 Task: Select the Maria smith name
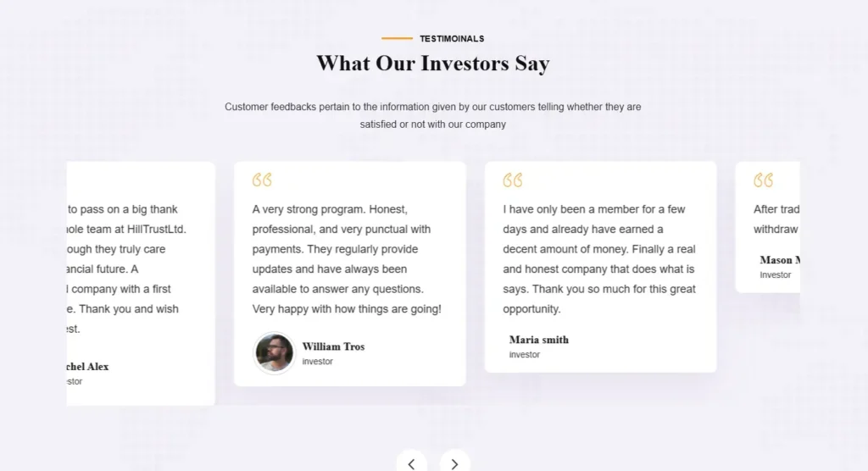pyautogui.click(x=539, y=340)
